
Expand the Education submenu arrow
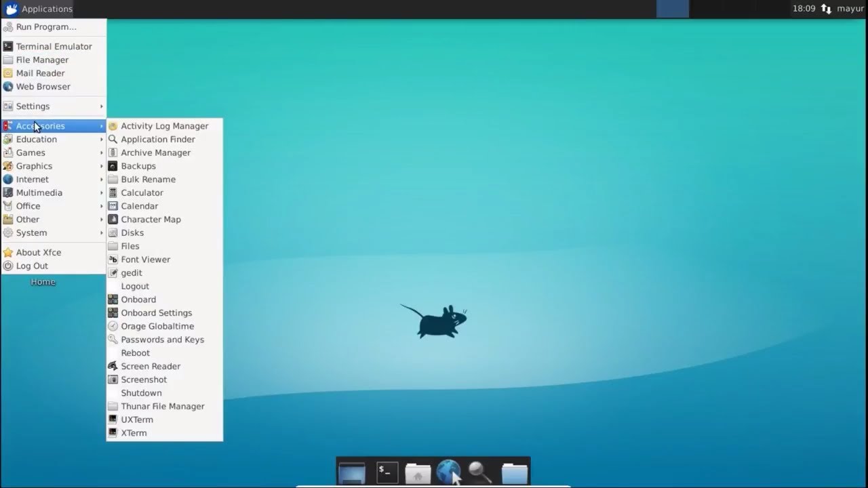[x=102, y=140]
